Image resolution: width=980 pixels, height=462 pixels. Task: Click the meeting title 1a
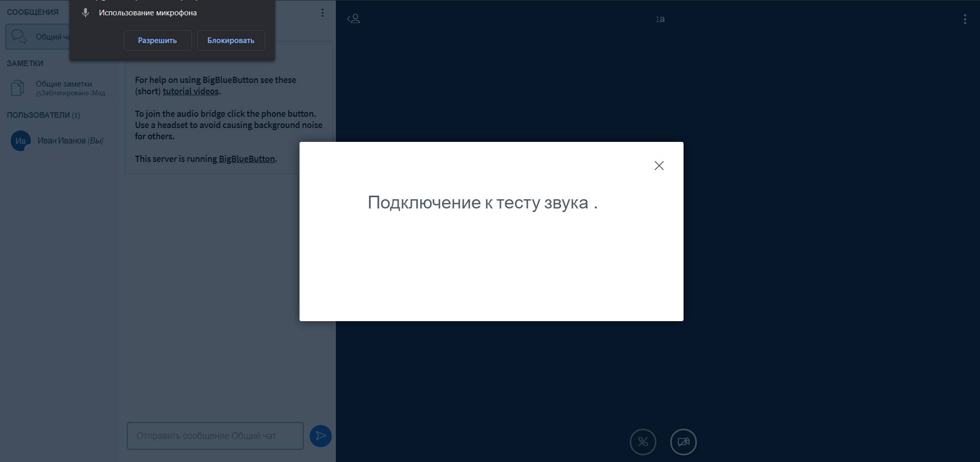660,19
